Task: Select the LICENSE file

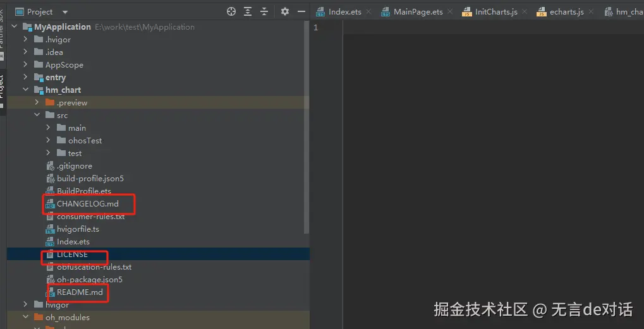Action: 158,254
